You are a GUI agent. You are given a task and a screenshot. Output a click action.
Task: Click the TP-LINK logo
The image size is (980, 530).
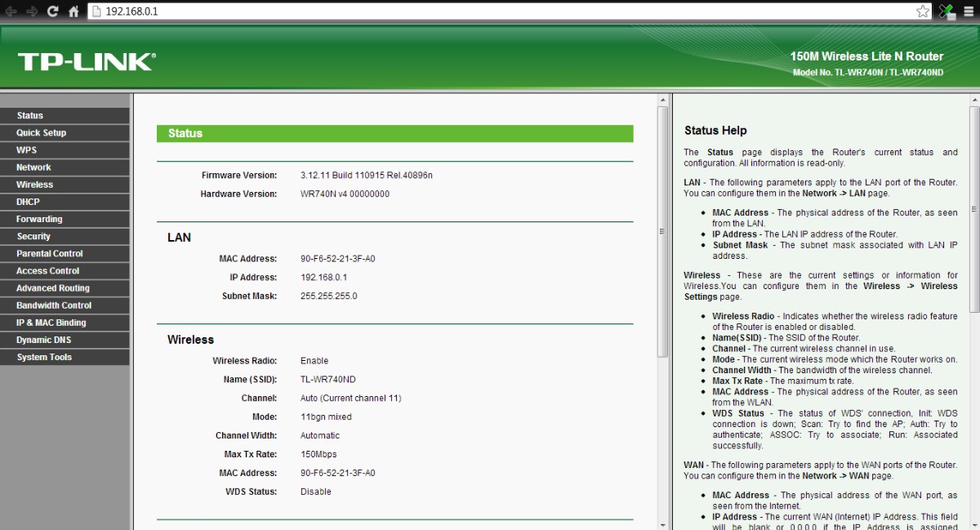[x=86, y=61]
